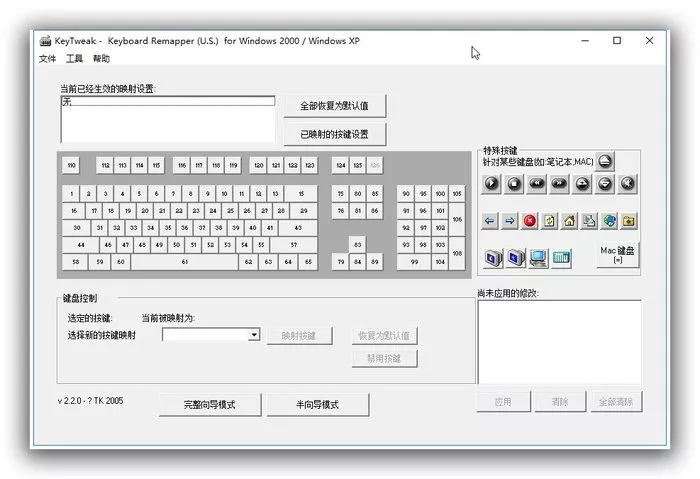Select the browser Back arrow special button
Screen dimensions: 700x479
(x=490, y=221)
